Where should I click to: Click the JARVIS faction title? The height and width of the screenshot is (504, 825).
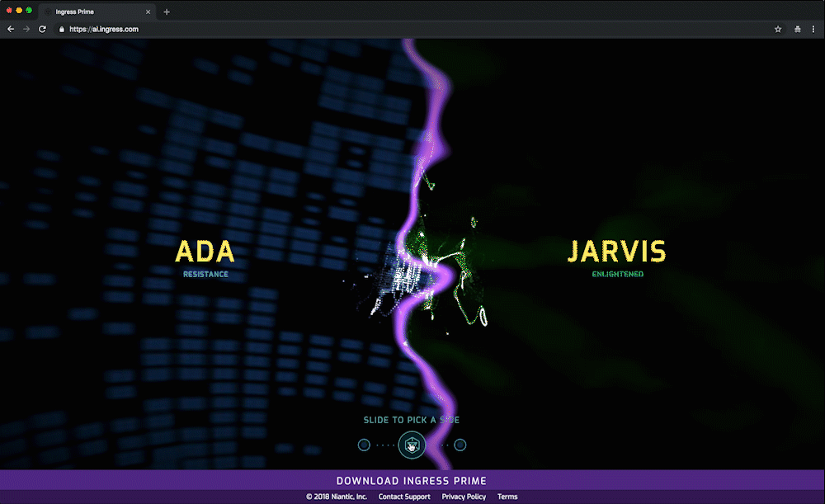point(617,252)
